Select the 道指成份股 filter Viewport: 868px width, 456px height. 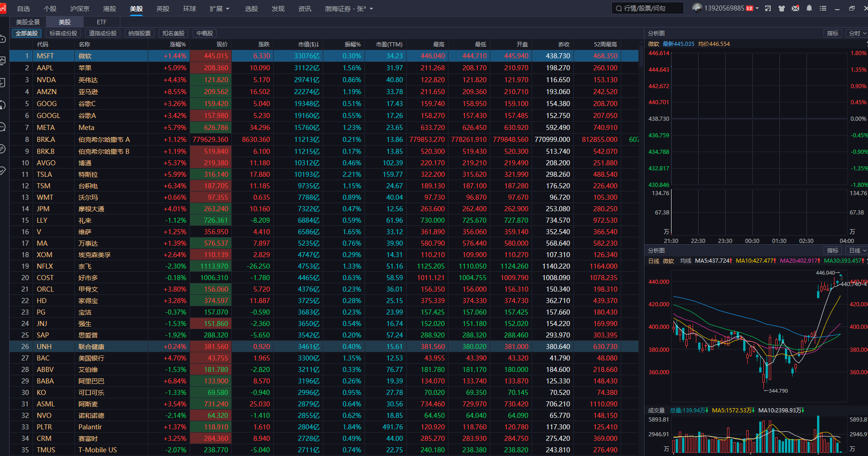[103, 34]
